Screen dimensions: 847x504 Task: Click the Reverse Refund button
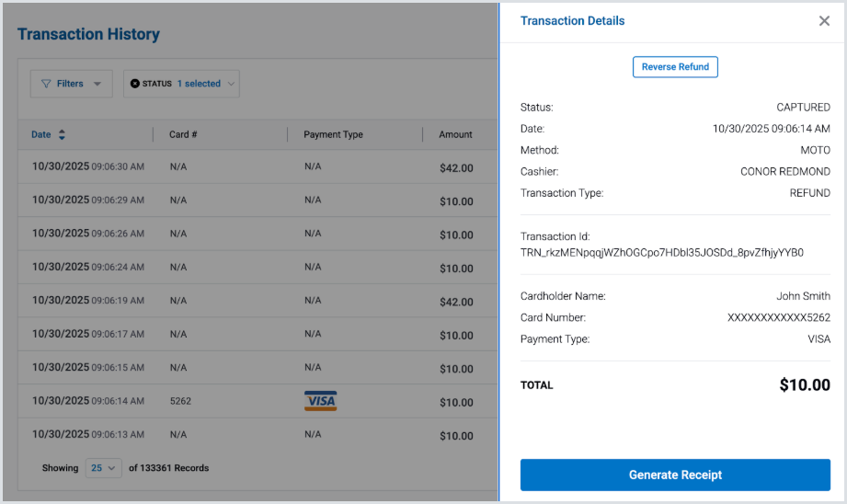coord(675,67)
